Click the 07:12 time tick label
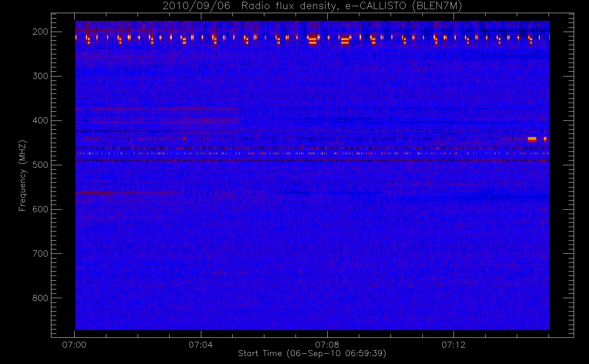Viewport: 589px width, 364px height. click(x=454, y=345)
